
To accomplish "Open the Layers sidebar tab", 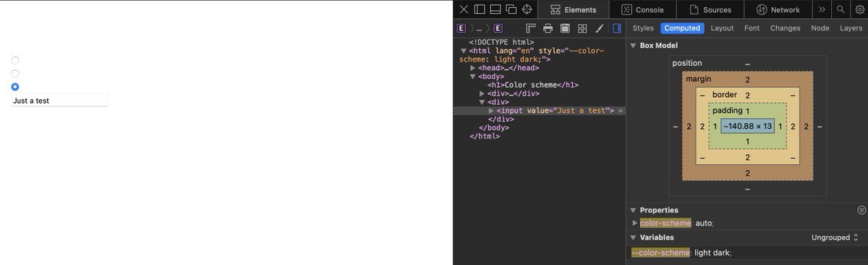I will coord(851,28).
